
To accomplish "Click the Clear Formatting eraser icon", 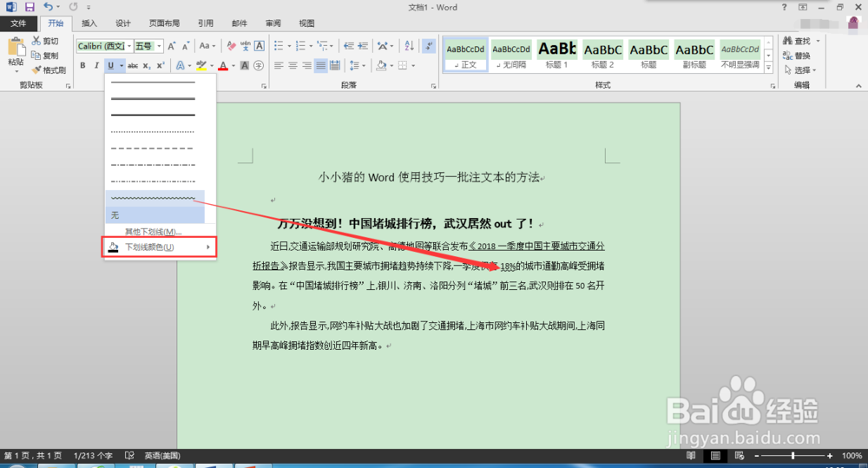I will (x=232, y=46).
